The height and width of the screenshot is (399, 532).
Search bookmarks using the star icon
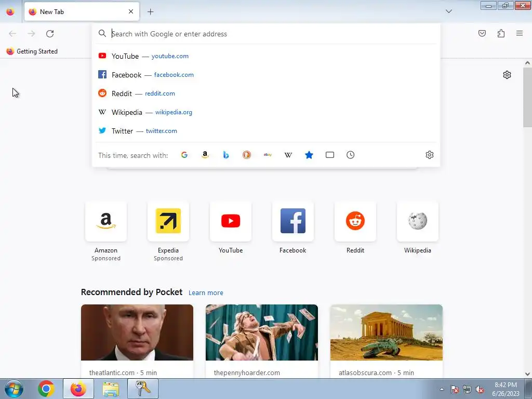tap(309, 155)
